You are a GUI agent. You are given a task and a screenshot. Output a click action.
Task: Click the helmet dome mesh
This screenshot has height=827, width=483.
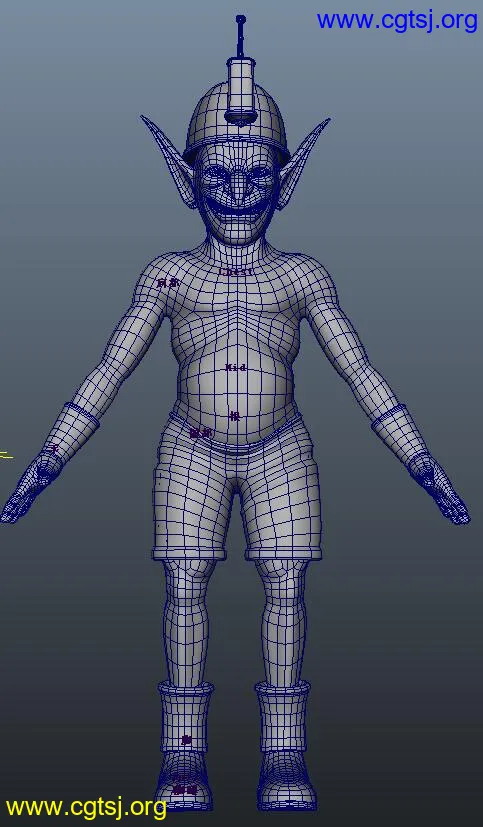coord(236,127)
